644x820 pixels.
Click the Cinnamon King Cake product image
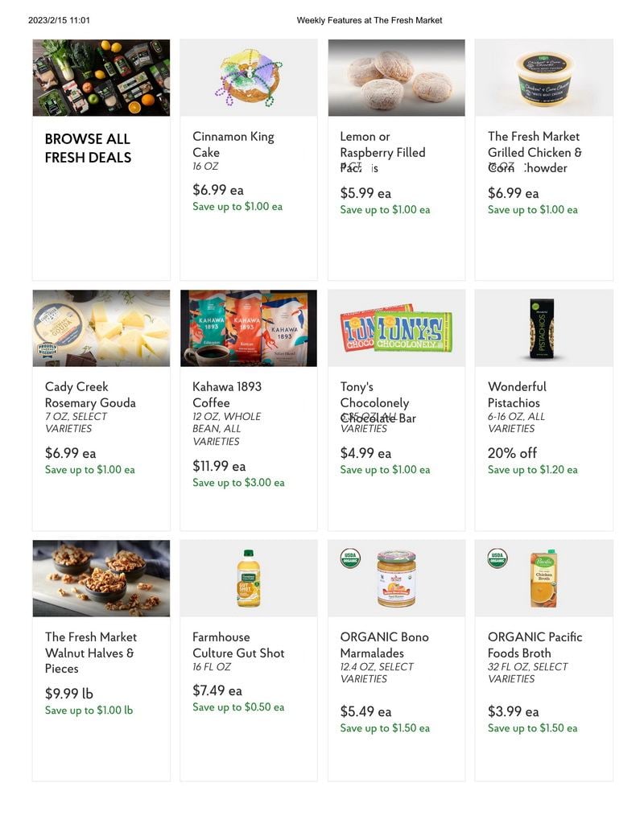pyautogui.click(x=249, y=77)
